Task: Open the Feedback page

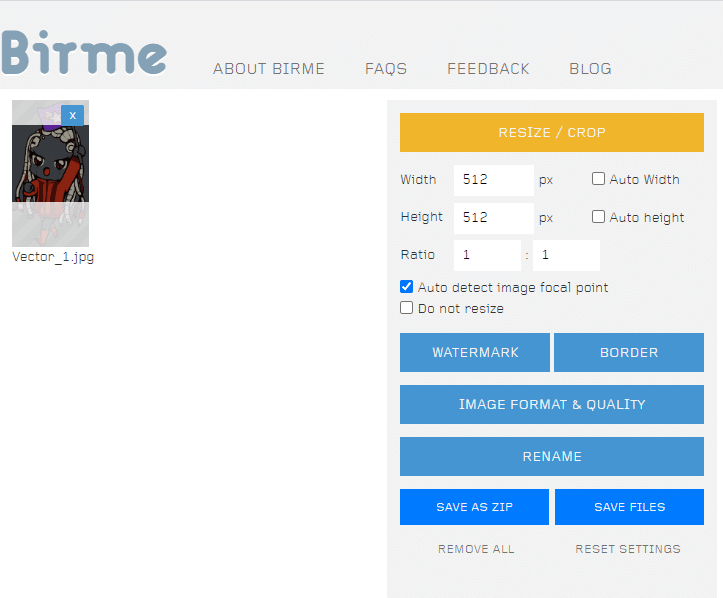Action: pos(488,69)
